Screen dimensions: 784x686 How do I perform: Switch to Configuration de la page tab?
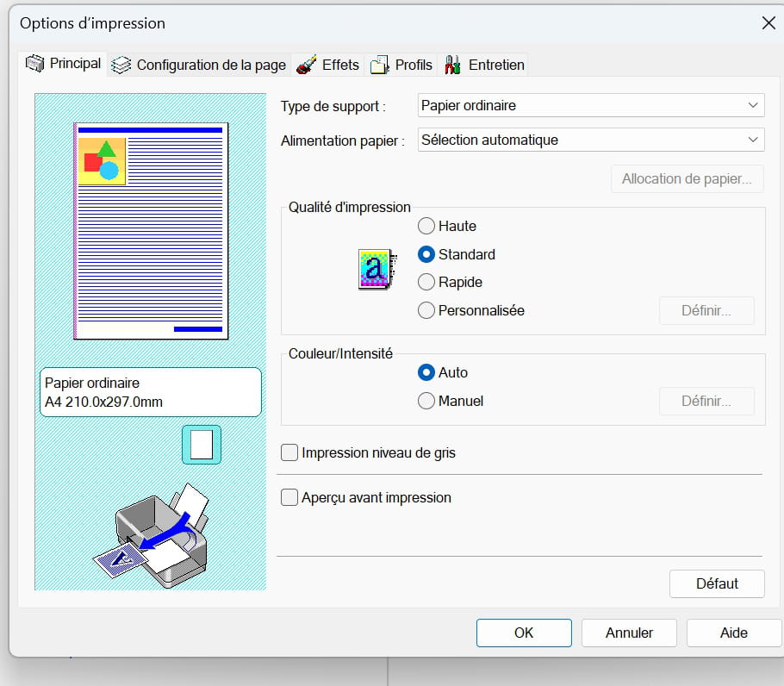[x=210, y=65]
